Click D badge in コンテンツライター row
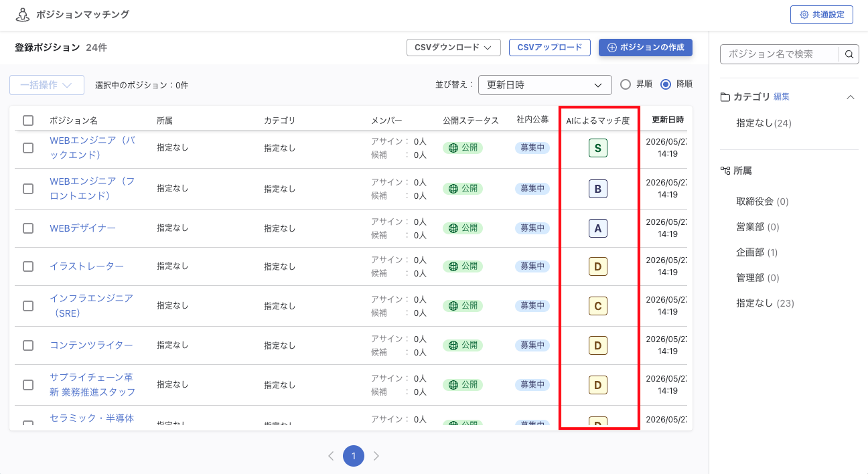 click(598, 345)
